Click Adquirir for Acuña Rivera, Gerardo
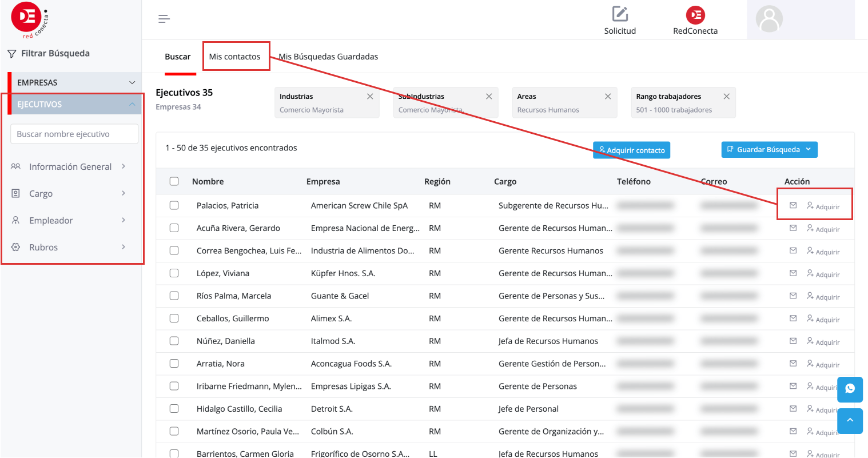 (823, 229)
